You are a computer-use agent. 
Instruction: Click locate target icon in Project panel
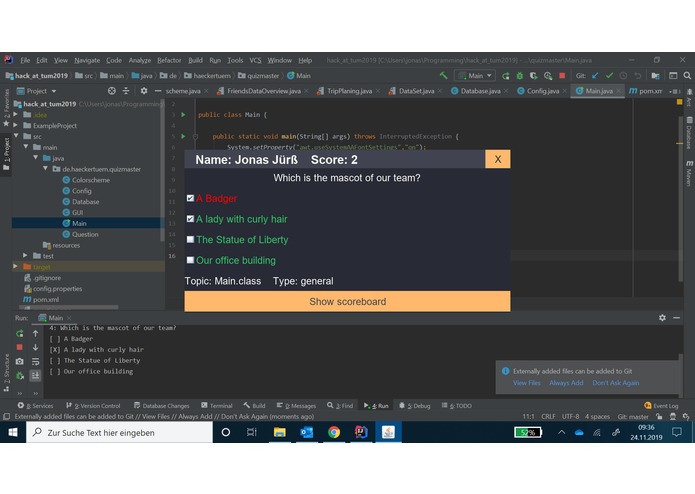click(112, 91)
